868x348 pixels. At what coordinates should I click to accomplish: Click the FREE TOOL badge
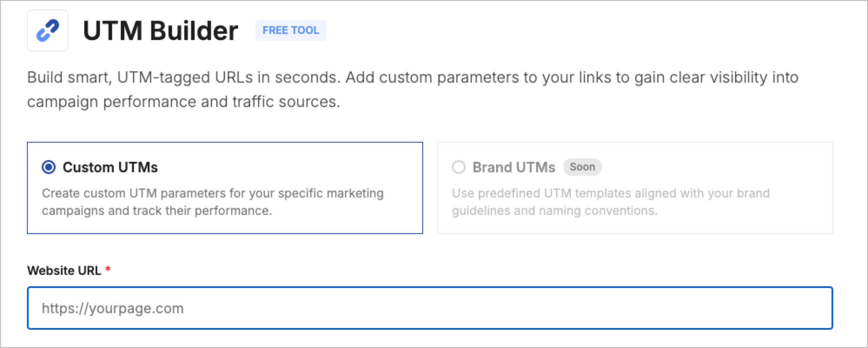[291, 30]
